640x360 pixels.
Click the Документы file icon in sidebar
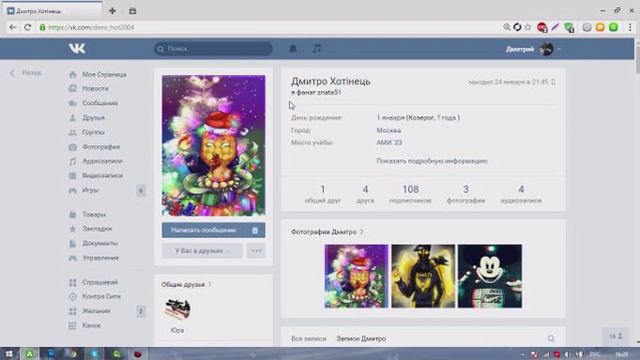click(73, 243)
